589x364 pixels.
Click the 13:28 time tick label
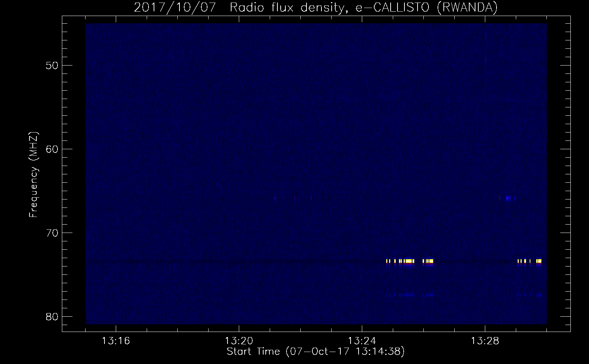[x=485, y=341]
